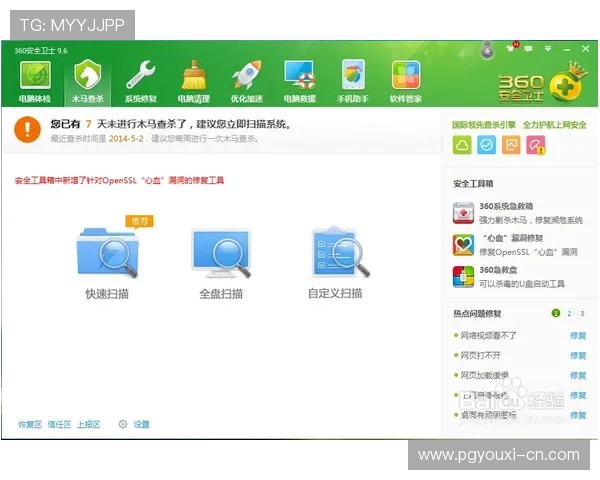Image resolution: width=600 pixels, height=480 pixels.
Task: Open 设置 settings link
Action: (x=141, y=424)
